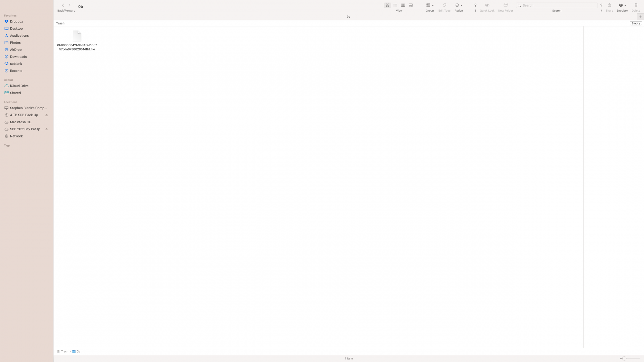
Task: Open Downloads in the sidebar
Action: point(18,57)
